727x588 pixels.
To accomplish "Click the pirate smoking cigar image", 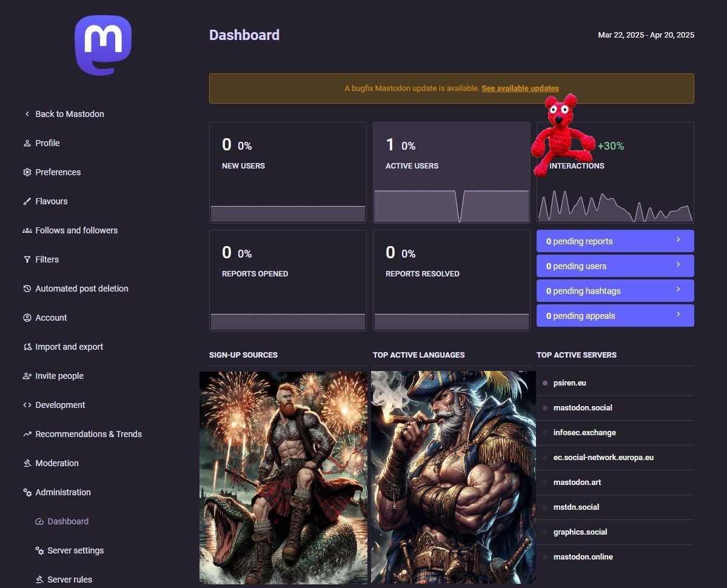I will [454, 477].
